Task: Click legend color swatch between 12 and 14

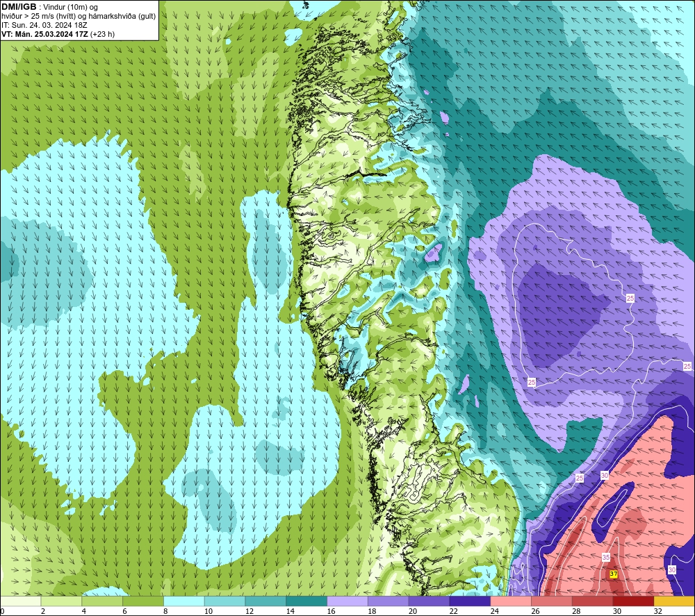Action: pyautogui.click(x=265, y=601)
